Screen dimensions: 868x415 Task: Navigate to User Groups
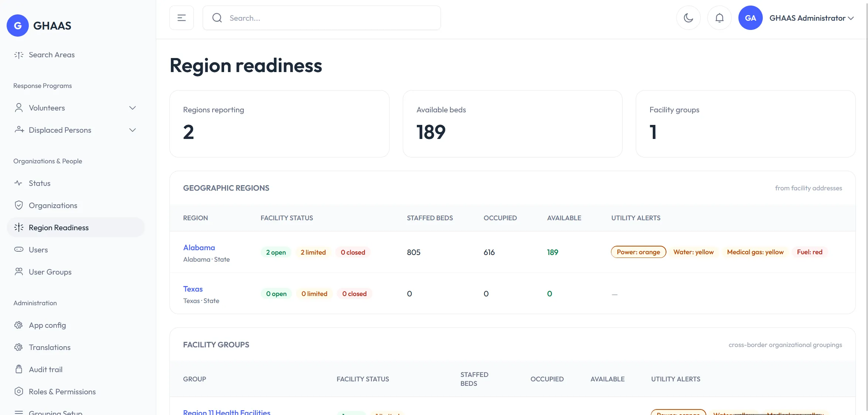pyautogui.click(x=76, y=272)
